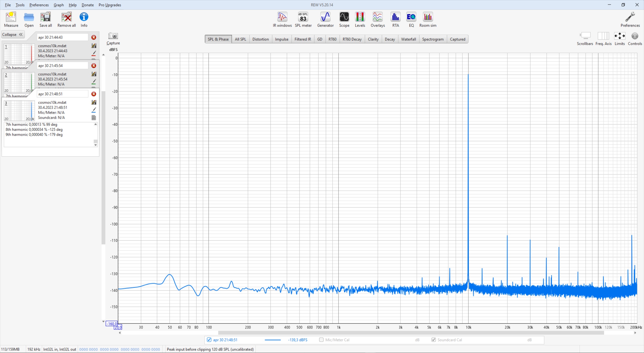Switch to the Waterfall tab
644x353 pixels.
pos(408,39)
